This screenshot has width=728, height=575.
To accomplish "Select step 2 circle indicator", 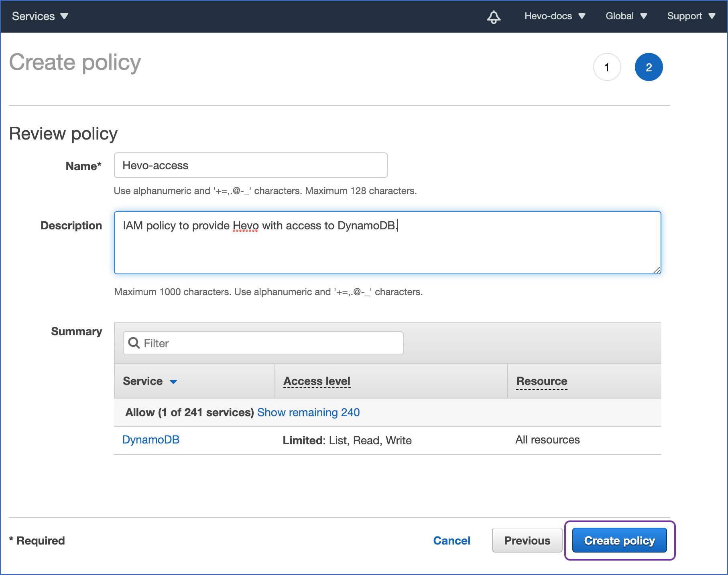I will pyautogui.click(x=649, y=67).
